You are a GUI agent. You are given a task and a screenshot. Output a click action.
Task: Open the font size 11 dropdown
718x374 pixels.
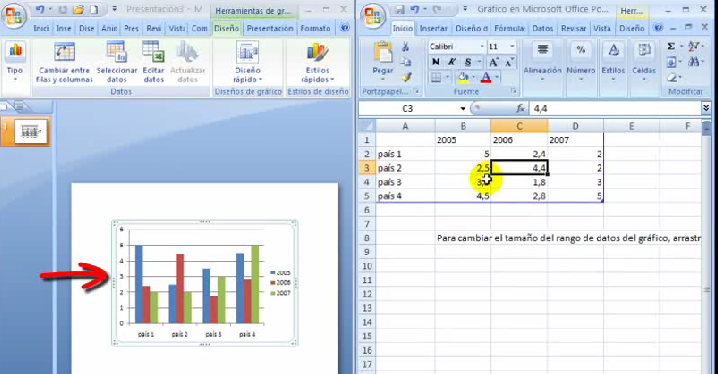(x=512, y=47)
